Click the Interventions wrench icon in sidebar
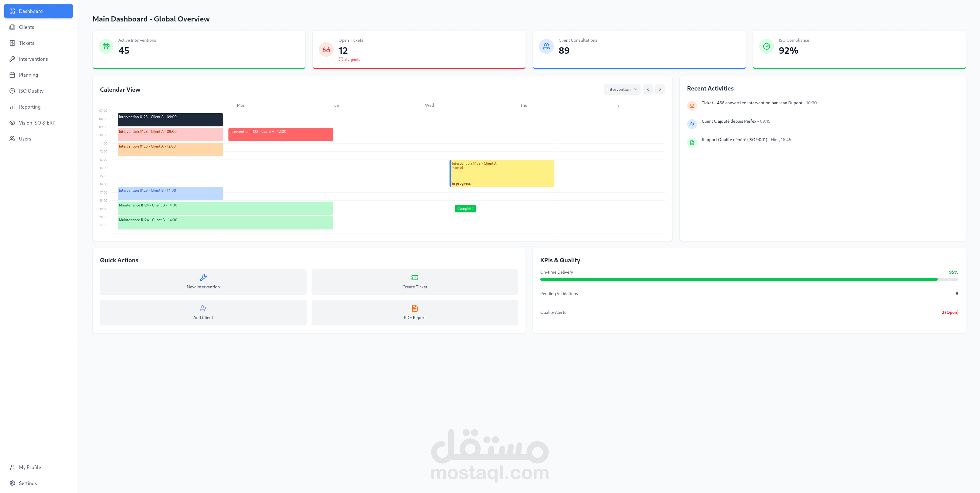Screen dimensions: 980x493 tap(12, 59)
